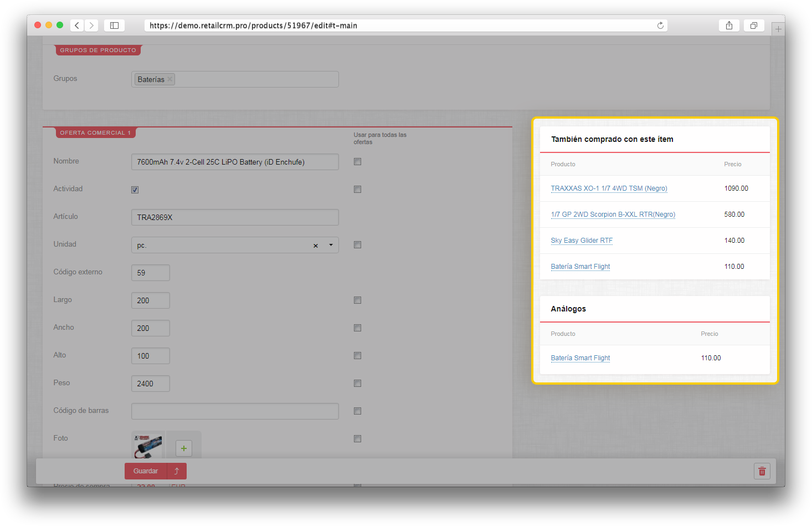This screenshot has height=526, width=812.
Task: Open the browser share icon
Action: click(x=729, y=25)
